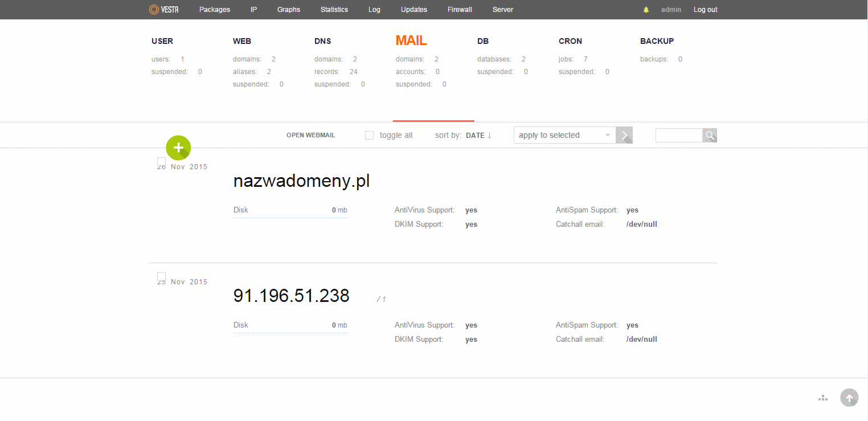Switch to the BACKUP tab

click(657, 41)
